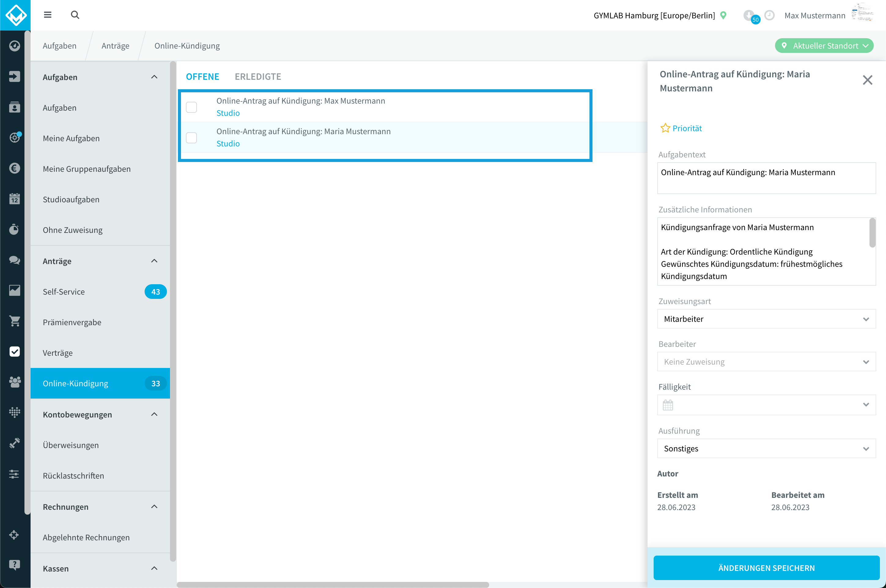Open the hamburger menu icon
The height and width of the screenshot is (588, 886).
pyautogui.click(x=47, y=15)
